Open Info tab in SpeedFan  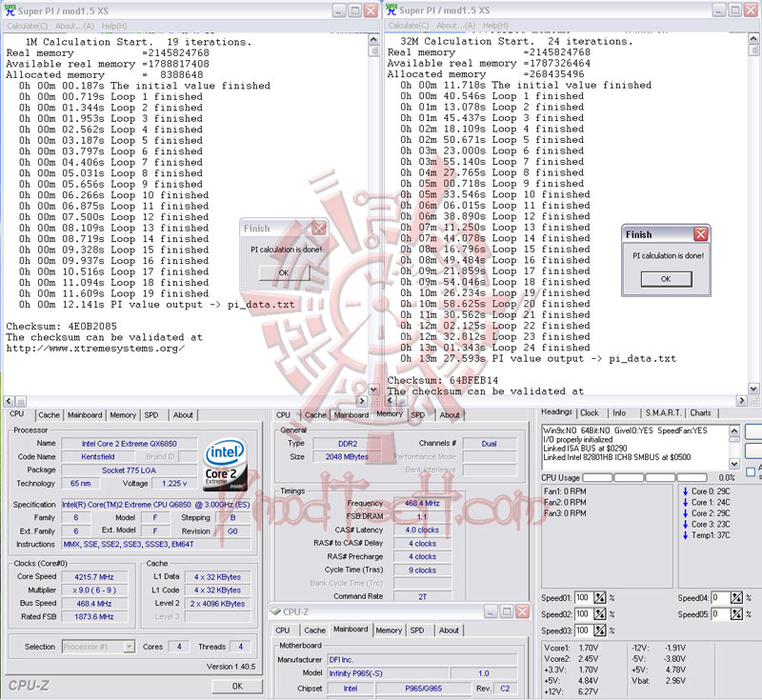(619, 413)
